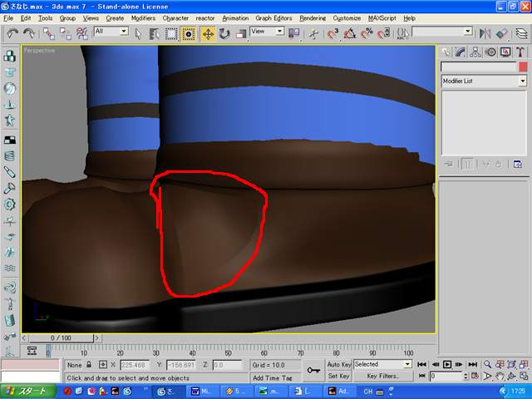
Task: Click the Windows Start button
Action: click(28, 392)
